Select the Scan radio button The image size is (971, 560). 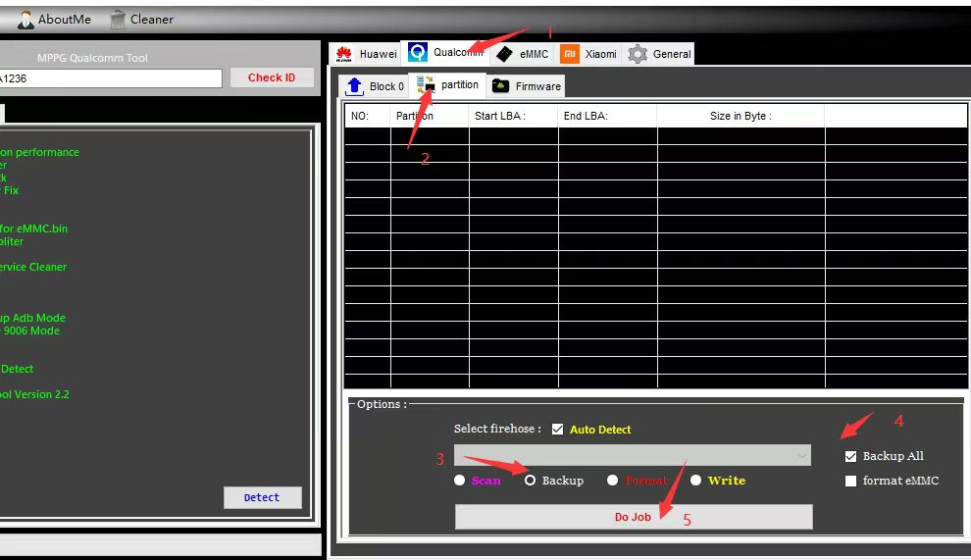[460, 481]
